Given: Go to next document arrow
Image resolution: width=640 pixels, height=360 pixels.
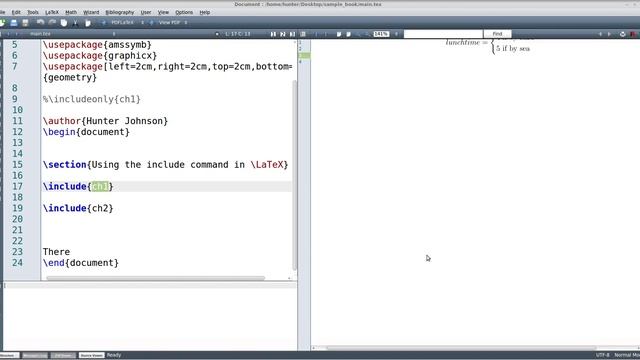Looking at the screenshot, I should [x=17, y=34].
